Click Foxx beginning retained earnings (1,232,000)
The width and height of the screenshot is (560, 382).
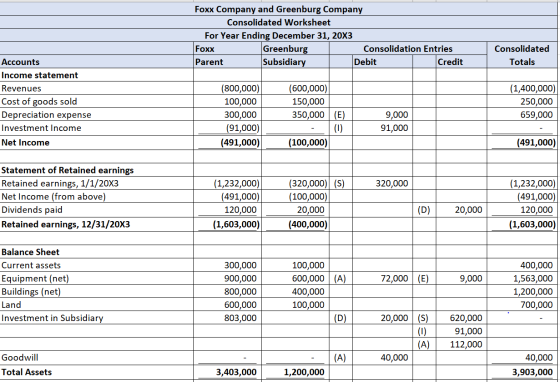point(236,184)
